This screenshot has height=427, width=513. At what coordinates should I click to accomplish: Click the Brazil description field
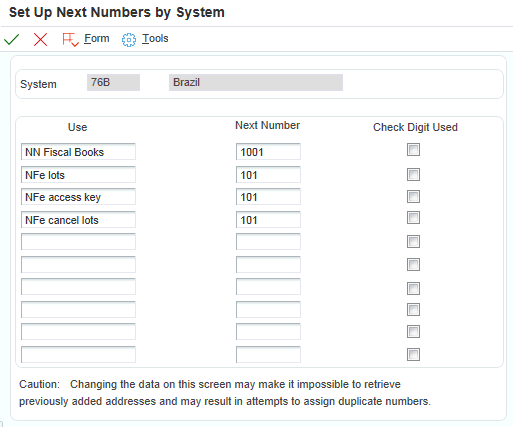(256, 82)
